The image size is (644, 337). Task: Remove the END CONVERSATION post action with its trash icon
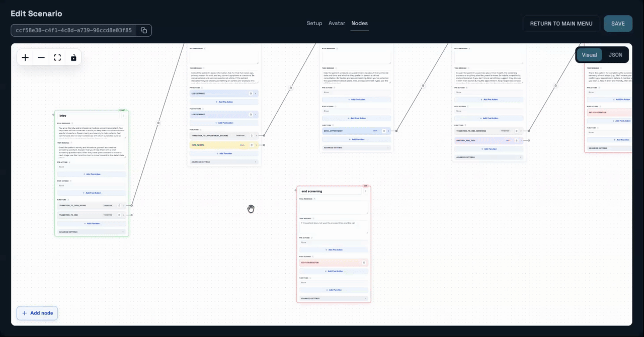pos(364,263)
